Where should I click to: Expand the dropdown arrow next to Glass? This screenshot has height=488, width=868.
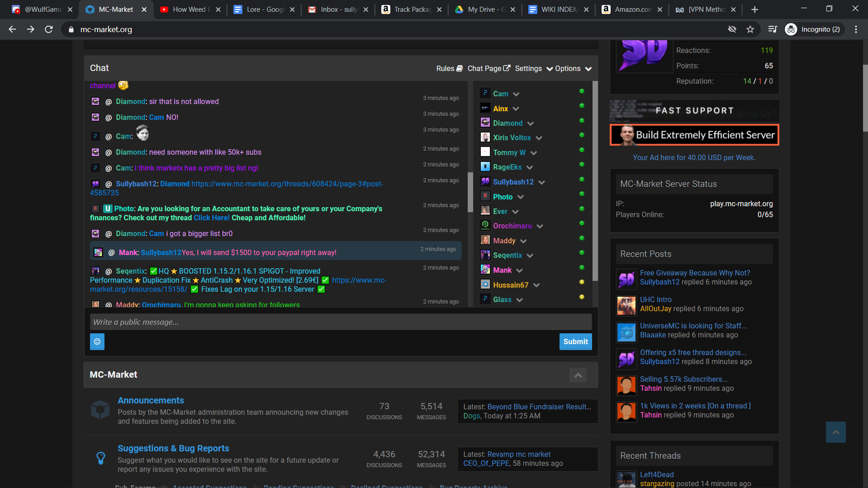click(520, 300)
